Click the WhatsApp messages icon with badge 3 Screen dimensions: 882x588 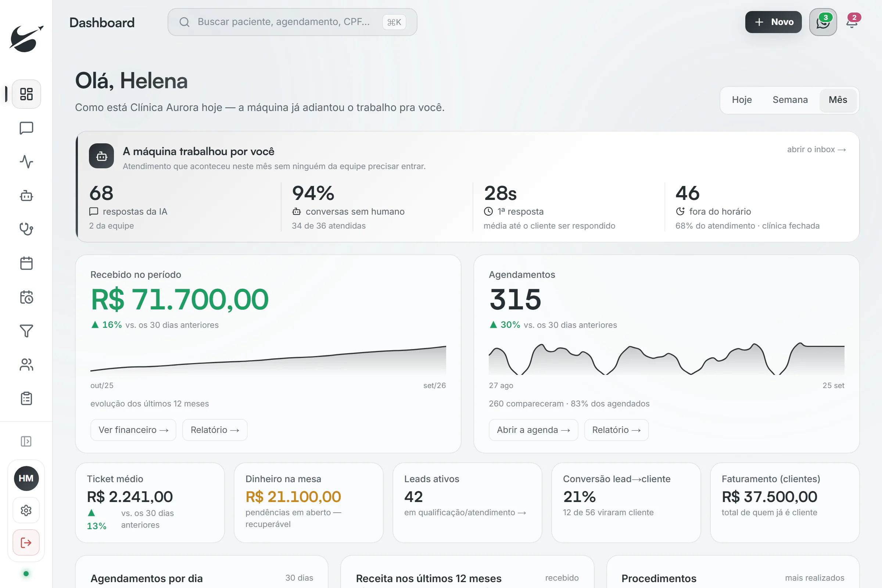pos(823,22)
